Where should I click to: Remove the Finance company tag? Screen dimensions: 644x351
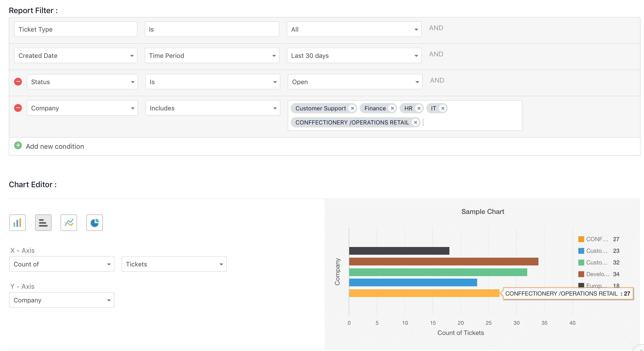(392, 108)
